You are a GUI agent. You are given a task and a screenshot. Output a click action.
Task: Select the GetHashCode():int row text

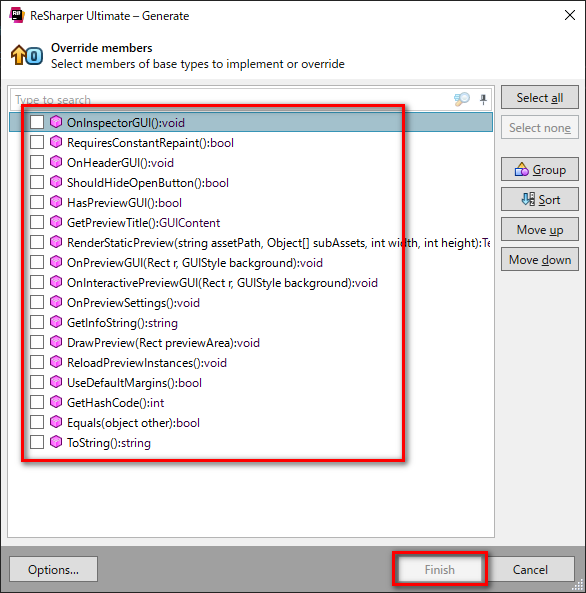pos(115,402)
